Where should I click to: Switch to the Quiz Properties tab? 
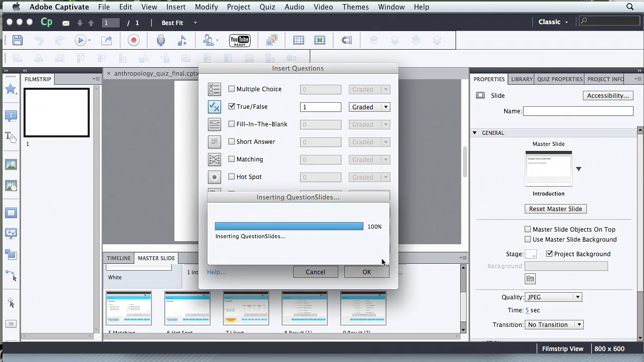pyautogui.click(x=559, y=79)
